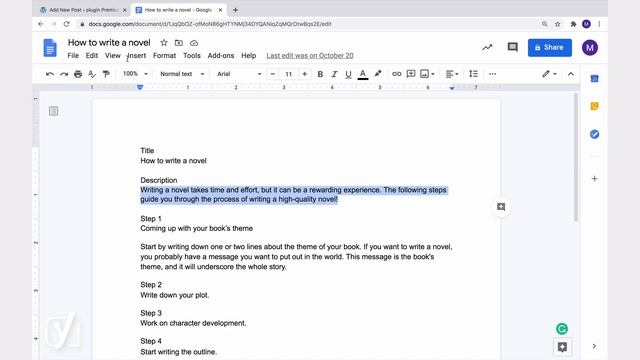Screen dimensions: 640x360
Task: Open the Add-ons menu
Action: tap(221, 56)
